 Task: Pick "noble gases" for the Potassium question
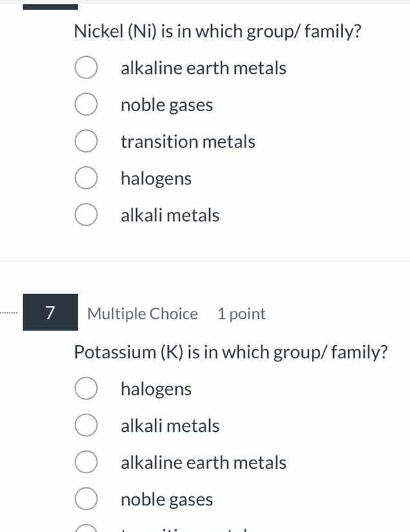tap(85, 499)
